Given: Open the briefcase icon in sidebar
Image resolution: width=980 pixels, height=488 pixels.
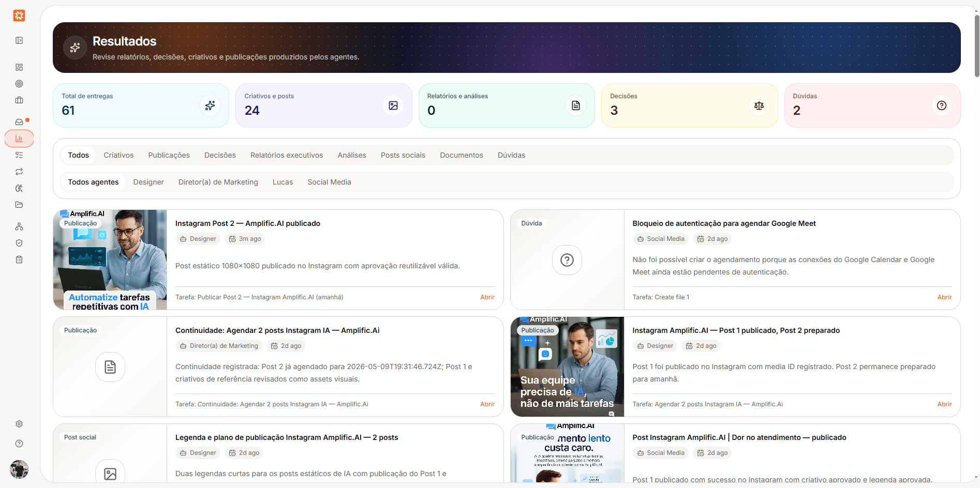Looking at the screenshot, I should coord(19,100).
